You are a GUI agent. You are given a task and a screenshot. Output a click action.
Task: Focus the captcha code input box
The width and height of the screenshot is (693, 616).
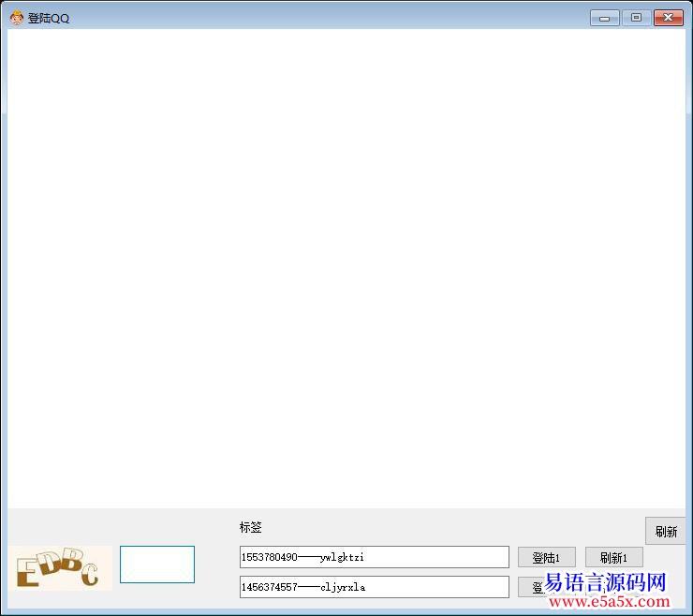(157, 565)
